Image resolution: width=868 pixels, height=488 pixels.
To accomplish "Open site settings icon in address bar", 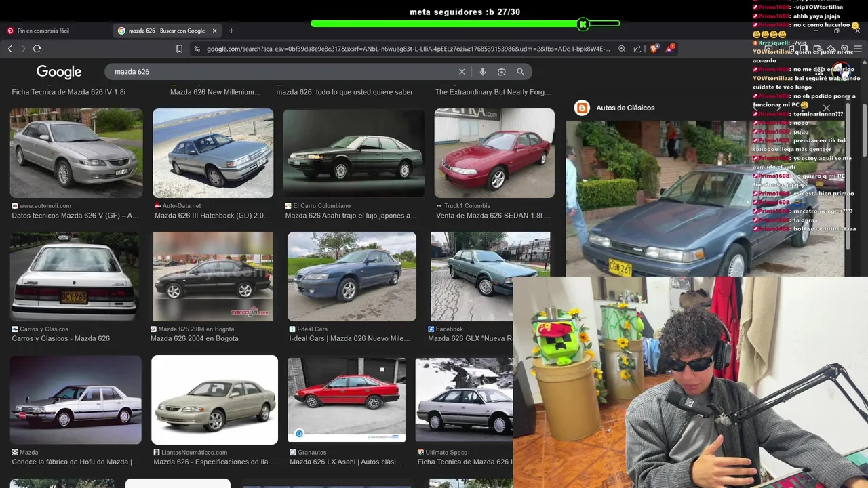I will click(197, 49).
